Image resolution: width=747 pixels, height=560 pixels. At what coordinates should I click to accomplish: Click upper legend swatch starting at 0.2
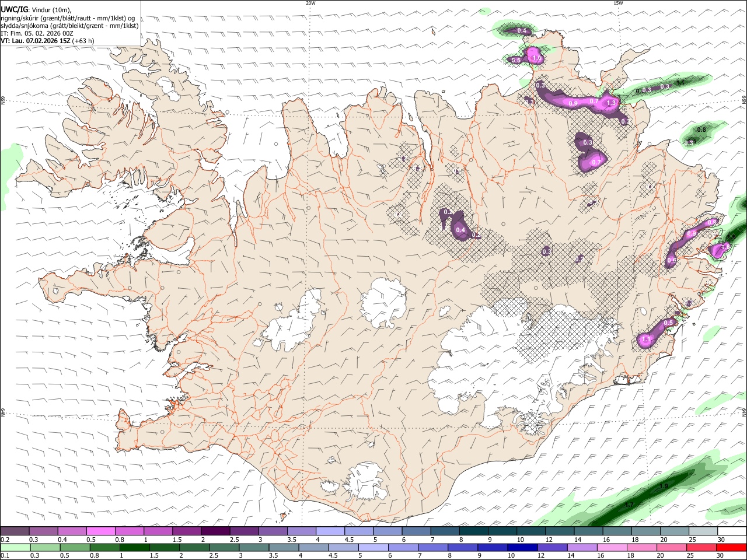tap(15, 531)
